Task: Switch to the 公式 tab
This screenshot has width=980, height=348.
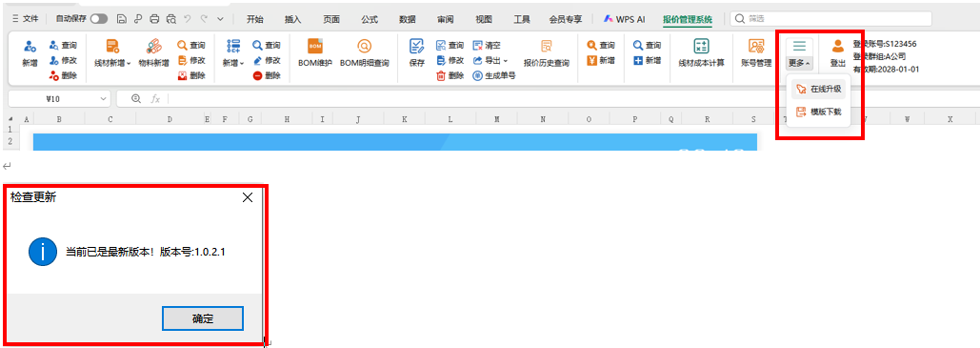Action: click(370, 19)
